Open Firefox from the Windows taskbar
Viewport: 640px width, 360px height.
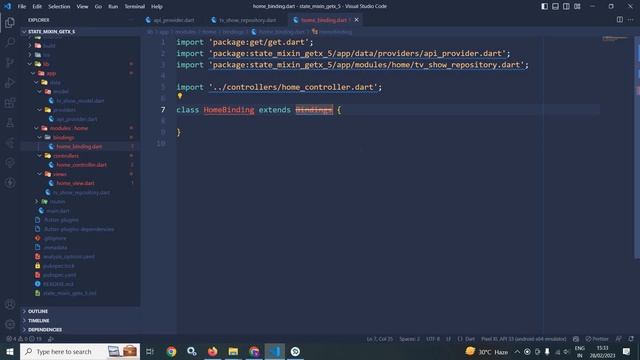coord(213,351)
